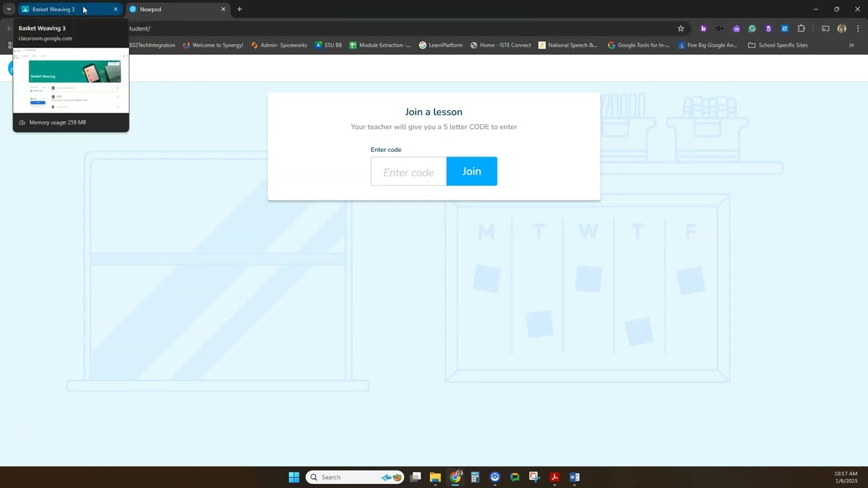Open Task View on the taskbar
The image size is (868, 488).
coord(416,477)
